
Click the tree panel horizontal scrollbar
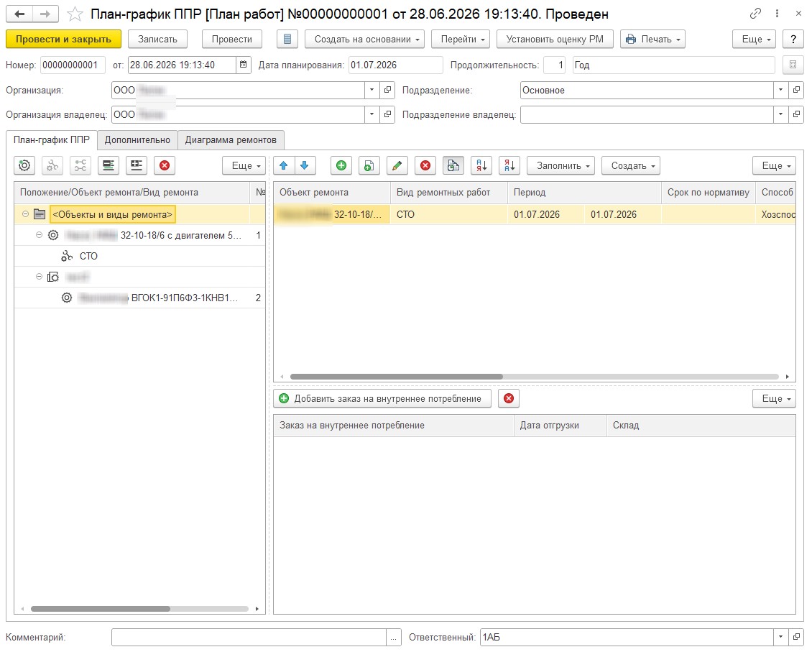(x=101, y=609)
